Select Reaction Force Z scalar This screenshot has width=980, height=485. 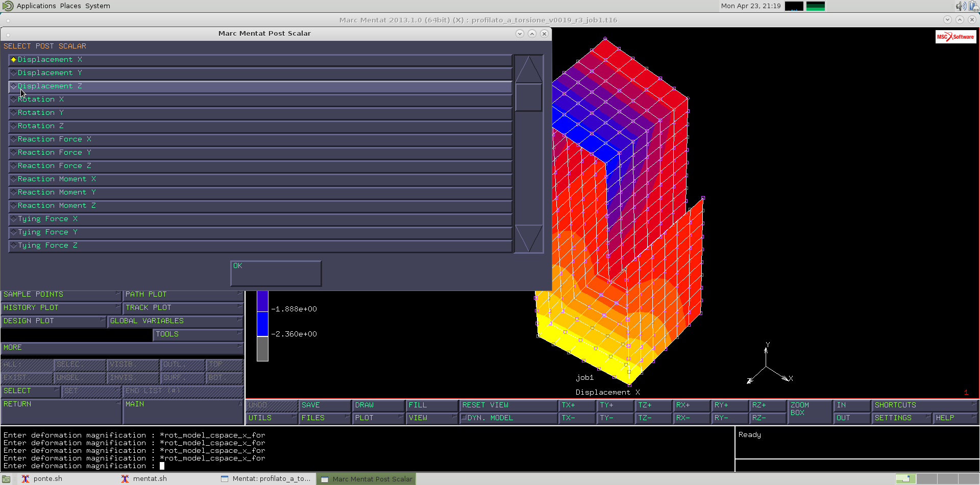click(260, 166)
